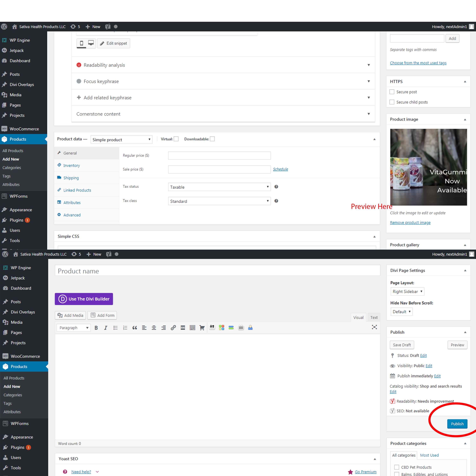Toggle the editor's extra toolbar row
The width and height of the screenshot is (476, 476).
pyautogui.click(x=192, y=328)
